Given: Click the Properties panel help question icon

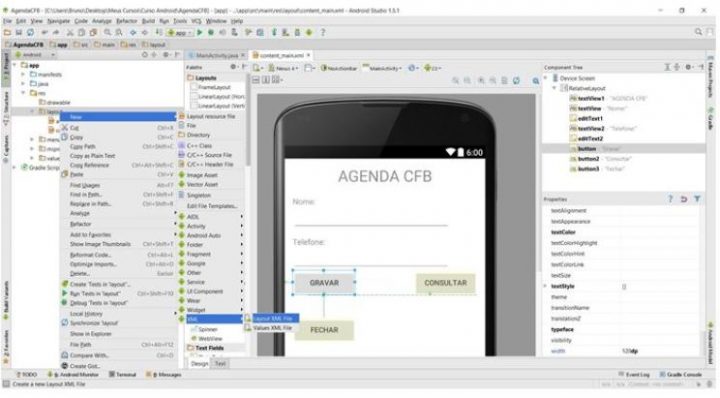Looking at the screenshot, I should coord(670,199).
